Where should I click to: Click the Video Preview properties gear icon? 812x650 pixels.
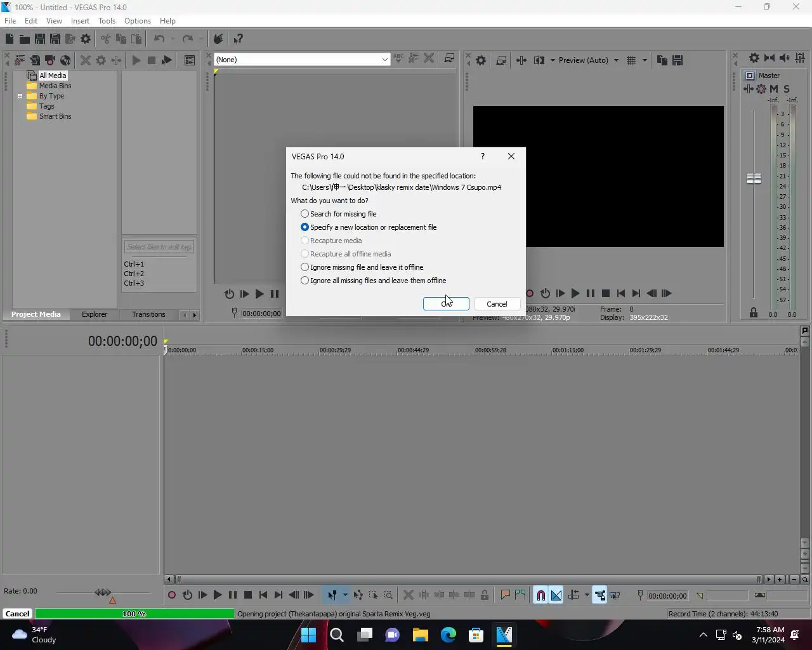[481, 60]
